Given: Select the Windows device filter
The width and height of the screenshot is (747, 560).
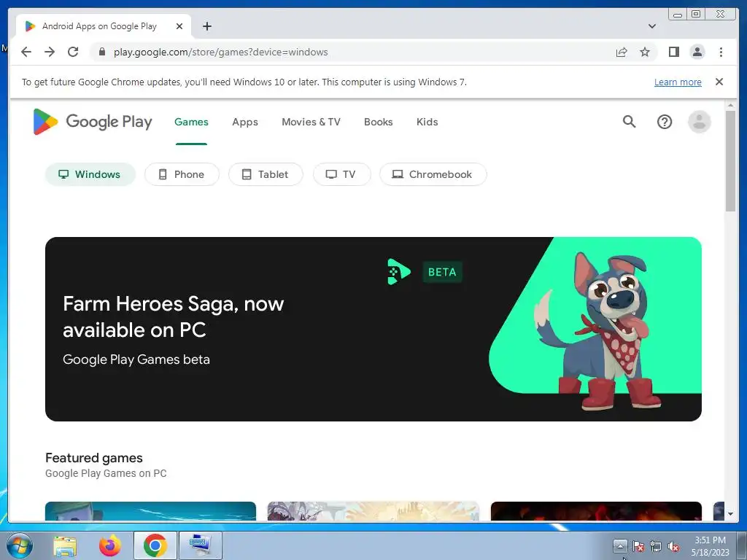Looking at the screenshot, I should (x=90, y=174).
